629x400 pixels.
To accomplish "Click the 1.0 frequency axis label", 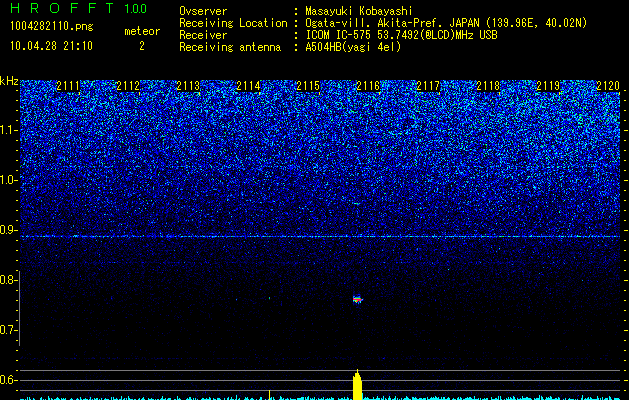I will pos(7,180).
